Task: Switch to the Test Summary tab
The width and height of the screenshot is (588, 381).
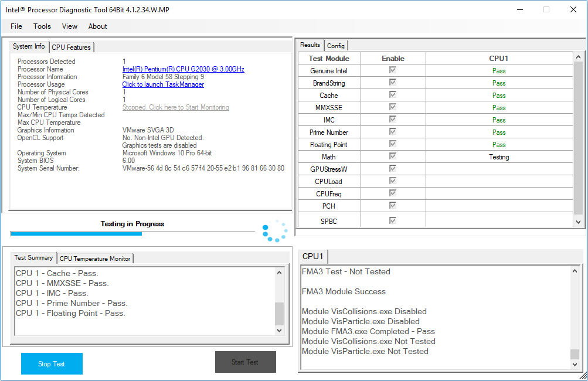Action: [33, 258]
